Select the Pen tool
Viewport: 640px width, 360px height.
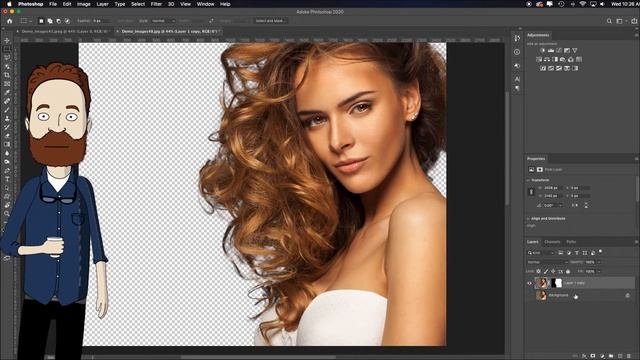point(7,170)
